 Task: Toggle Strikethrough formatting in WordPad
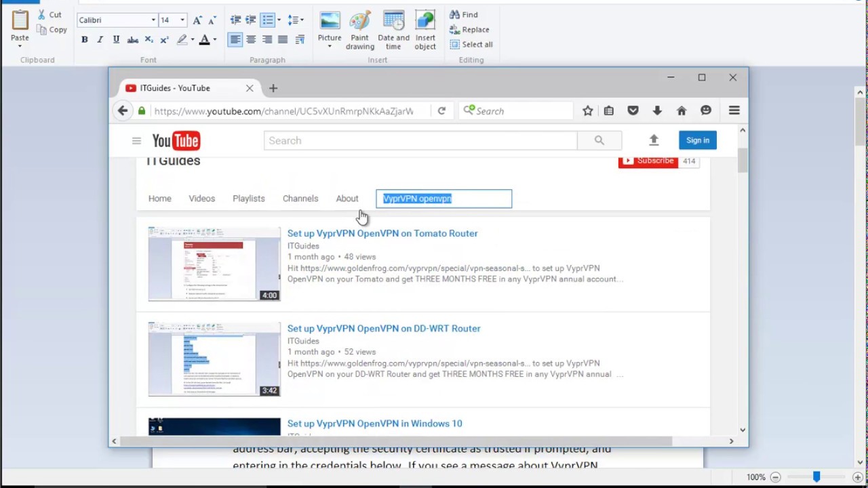click(x=133, y=40)
